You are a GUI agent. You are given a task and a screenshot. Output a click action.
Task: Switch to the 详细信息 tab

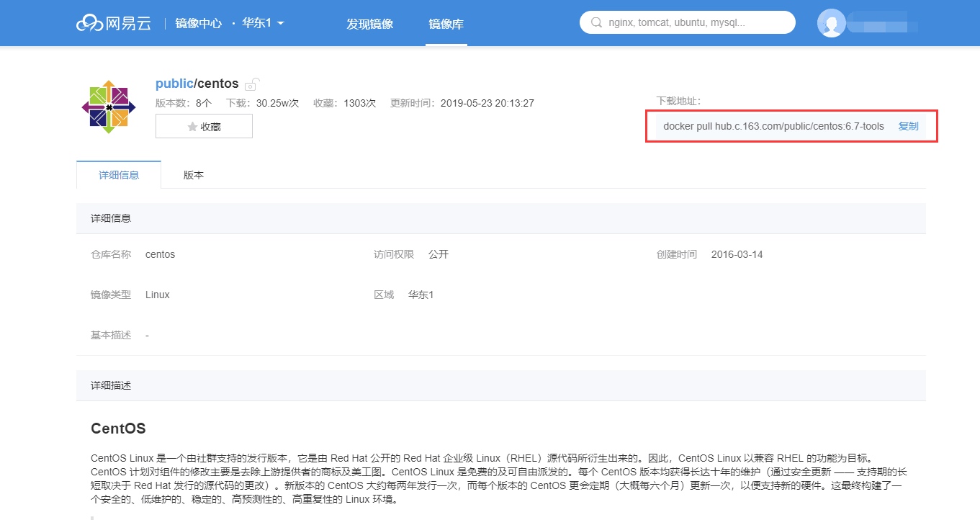click(x=119, y=175)
